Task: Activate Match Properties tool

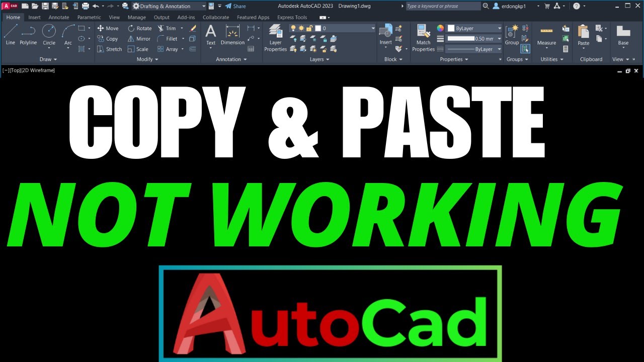Action: coord(423,38)
